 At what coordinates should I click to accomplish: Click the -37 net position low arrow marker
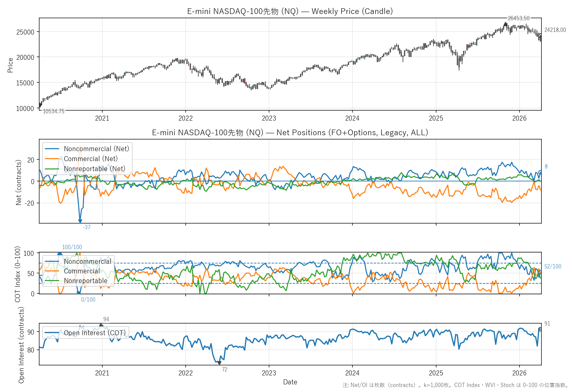(80, 221)
